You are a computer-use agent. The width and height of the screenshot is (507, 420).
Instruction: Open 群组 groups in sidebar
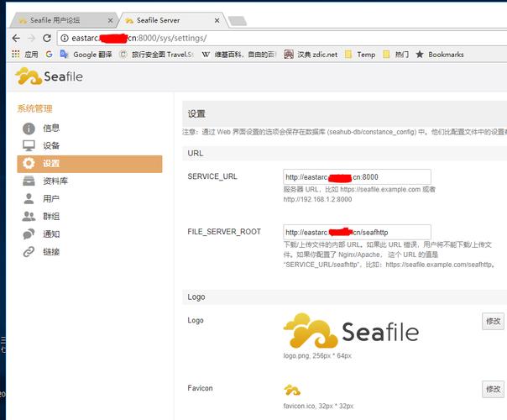click(51, 216)
